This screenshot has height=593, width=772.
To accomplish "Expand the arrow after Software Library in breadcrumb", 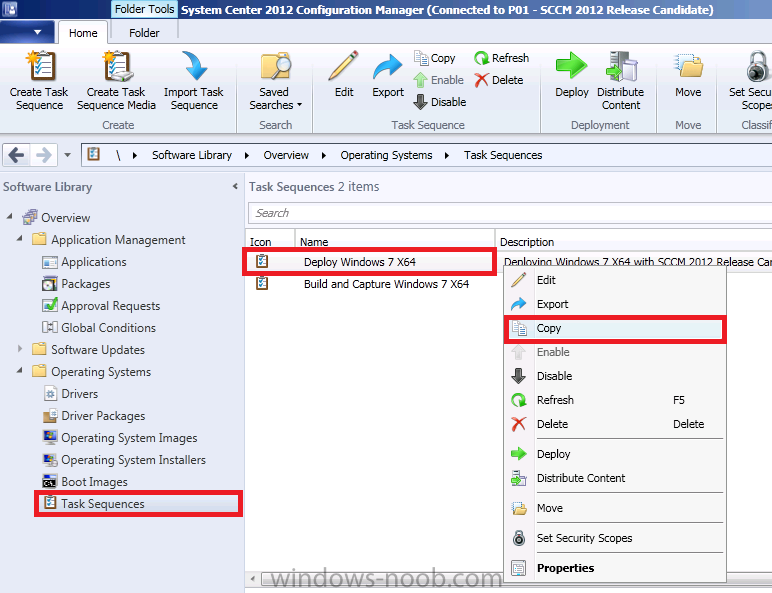I will pyautogui.click(x=247, y=156).
